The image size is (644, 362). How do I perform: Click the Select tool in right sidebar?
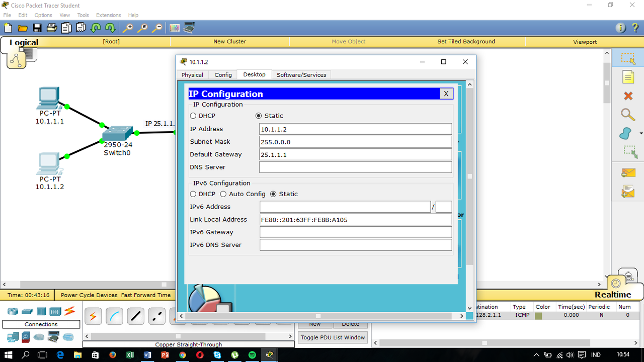tap(628, 58)
